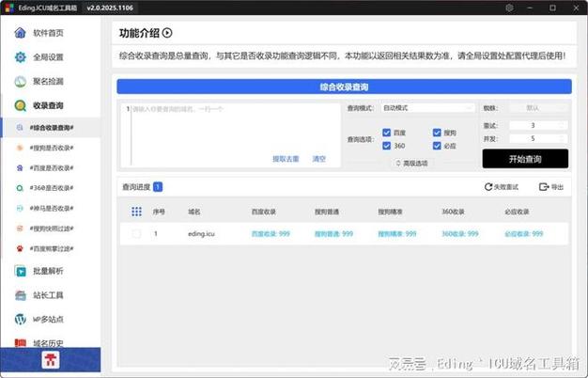Select #搜狗快照过滤# sub-menu item
The height and width of the screenshot is (378, 588).
tap(52, 228)
